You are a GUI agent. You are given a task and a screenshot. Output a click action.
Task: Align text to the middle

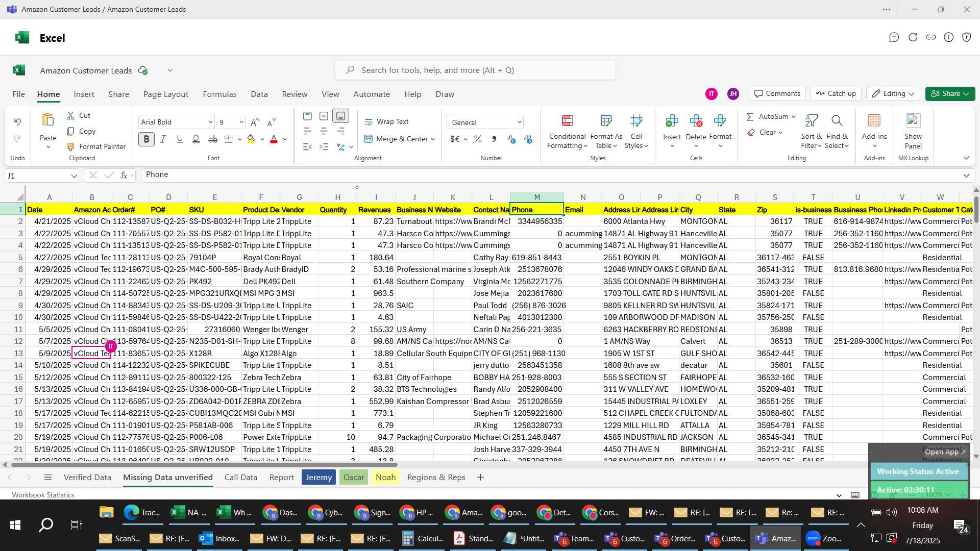[x=324, y=116]
